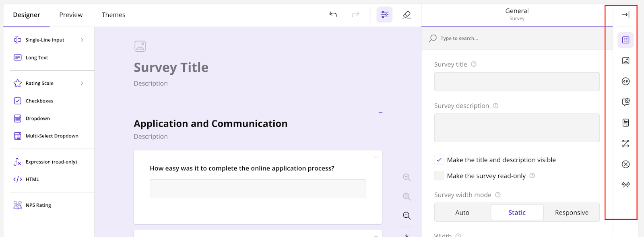
Task: Set survey width mode to Responsive
Action: click(x=572, y=212)
